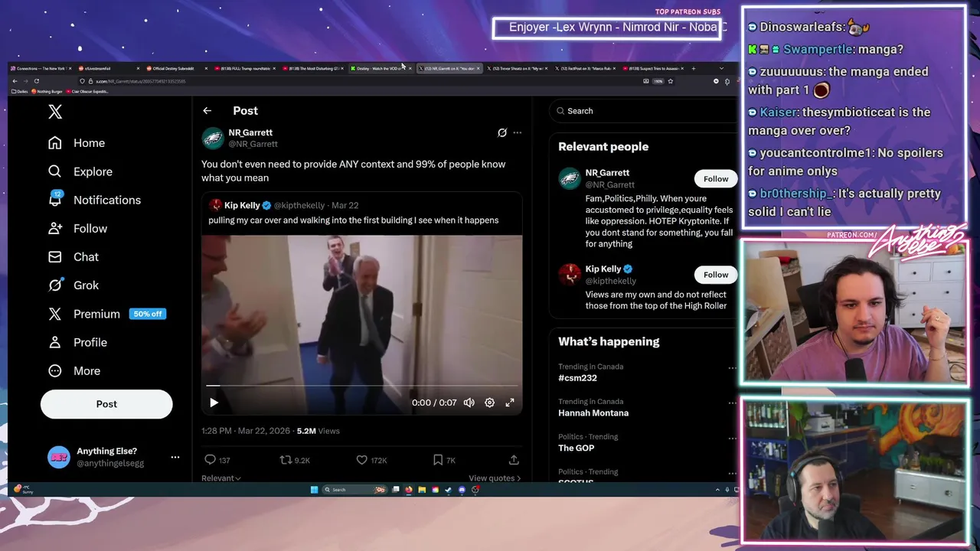The height and width of the screenshot is (551, 980).
Task: Follow NR_Garrett in Relevant people
Action: (x=716, y=178)
